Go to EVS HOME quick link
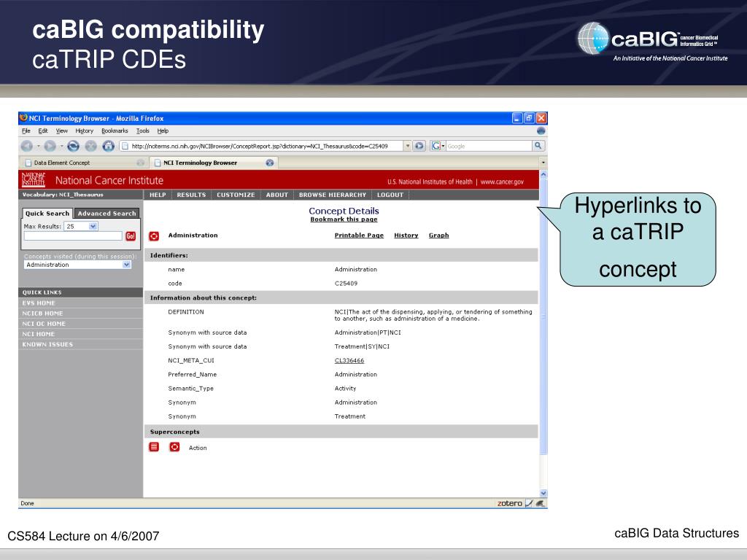The height and width of the screenshot is (560, 747). tap(39, 303)
